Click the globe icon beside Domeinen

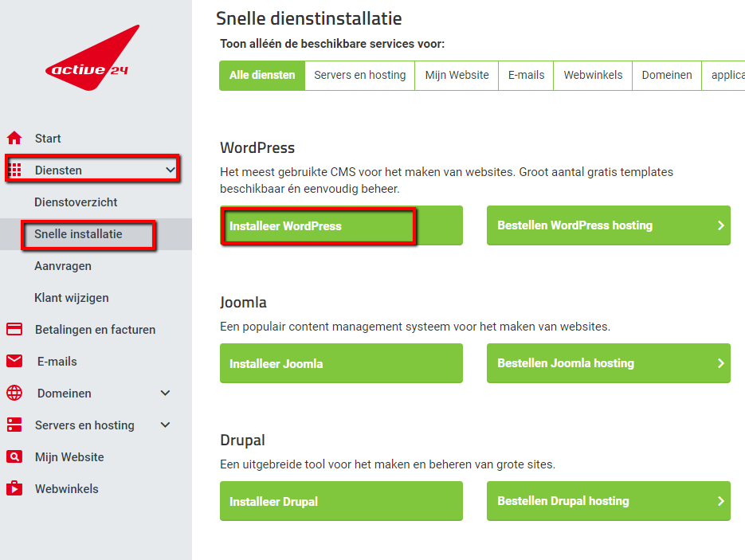point(14,393)
